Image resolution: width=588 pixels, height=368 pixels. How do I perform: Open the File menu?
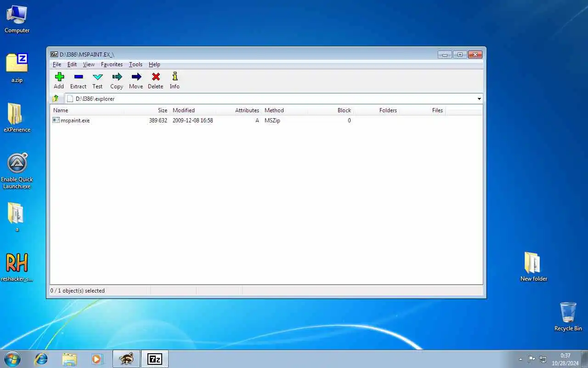tap(57, 64)
